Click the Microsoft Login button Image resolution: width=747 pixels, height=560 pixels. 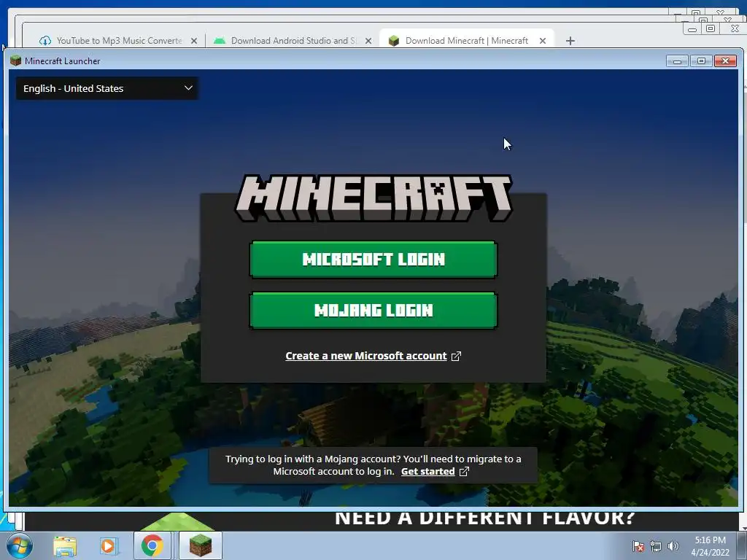click(x=373, y=260)
